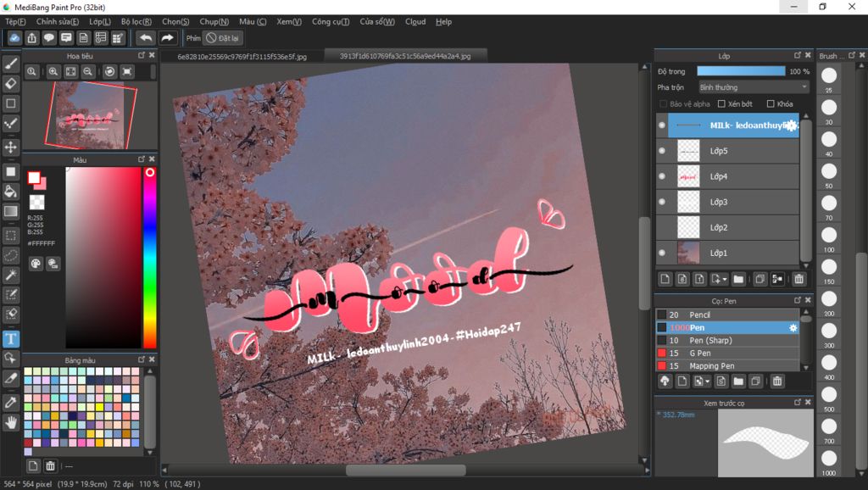Reset rotation in navigator panel
868x490 pixels.
pyautogui.click(x=109, y=71)
